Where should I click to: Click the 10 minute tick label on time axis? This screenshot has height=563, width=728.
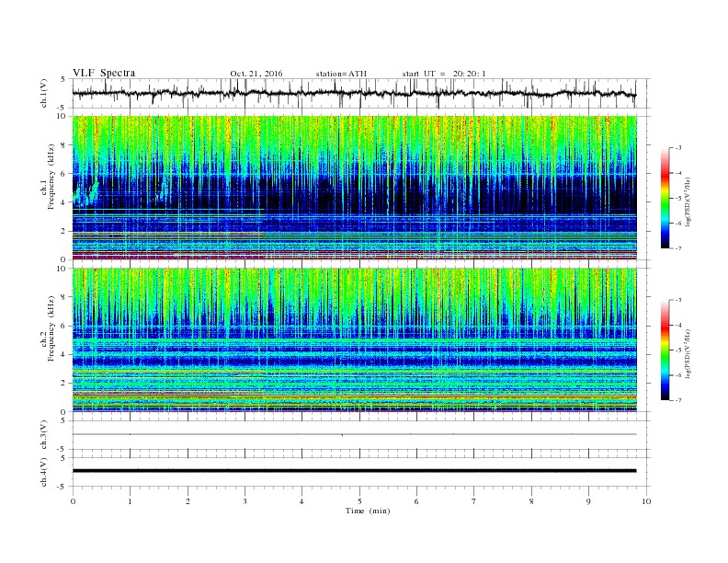coord(646,501)
